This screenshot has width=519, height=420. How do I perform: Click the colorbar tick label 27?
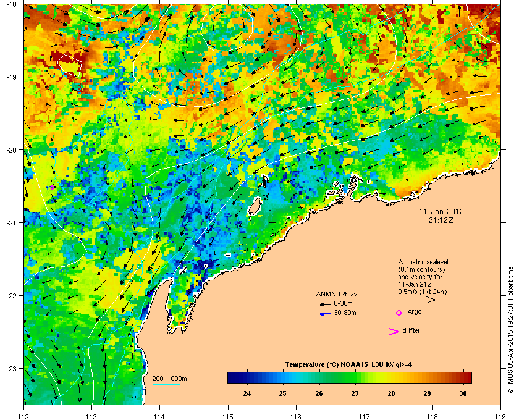pos(355,393)
